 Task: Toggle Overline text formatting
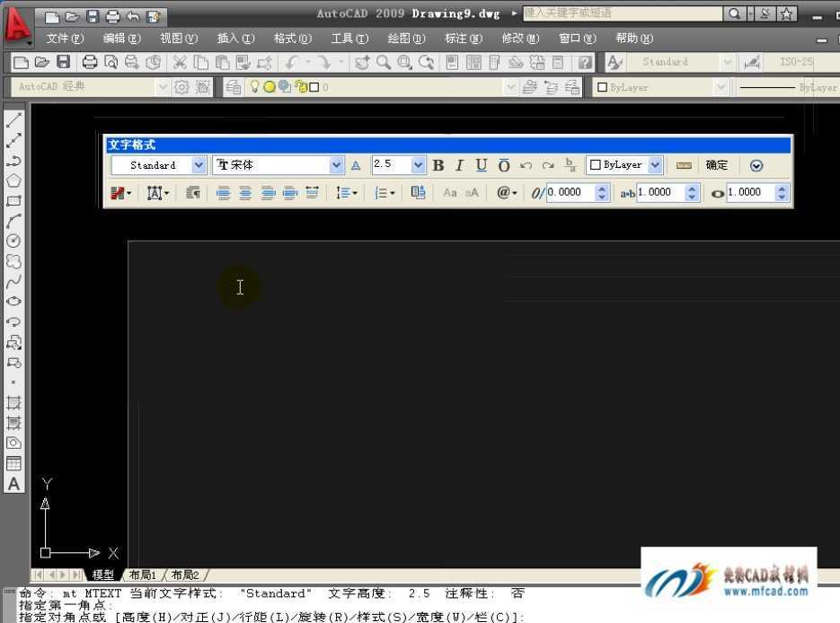coord(504,165)
